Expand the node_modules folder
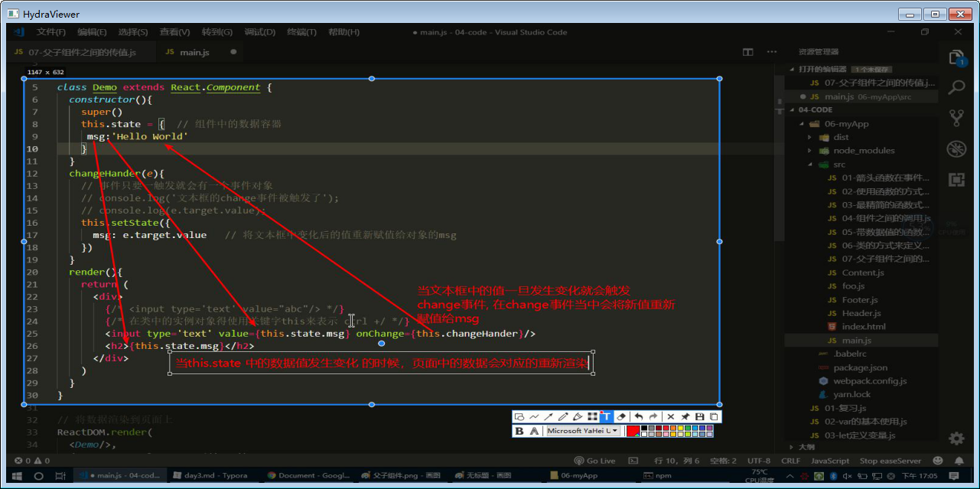This screenshot has width=980, height=489. 810,151
